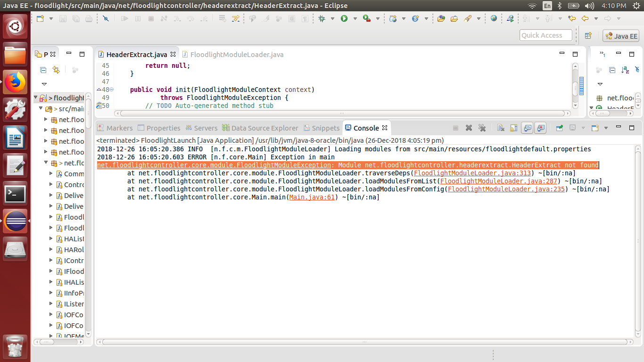Switch to the Markers tab

click(x=115, y=128)
